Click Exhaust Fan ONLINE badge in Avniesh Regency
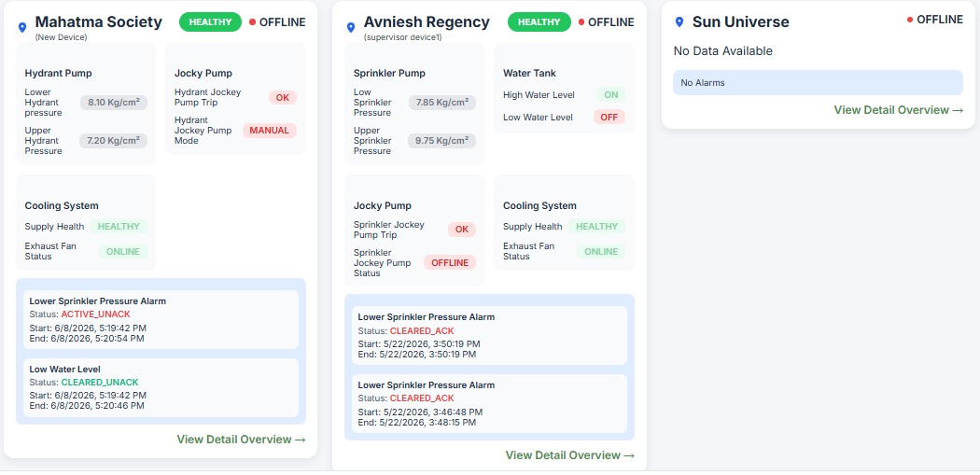This screenshot has width=980, height=475. point(601,251)
